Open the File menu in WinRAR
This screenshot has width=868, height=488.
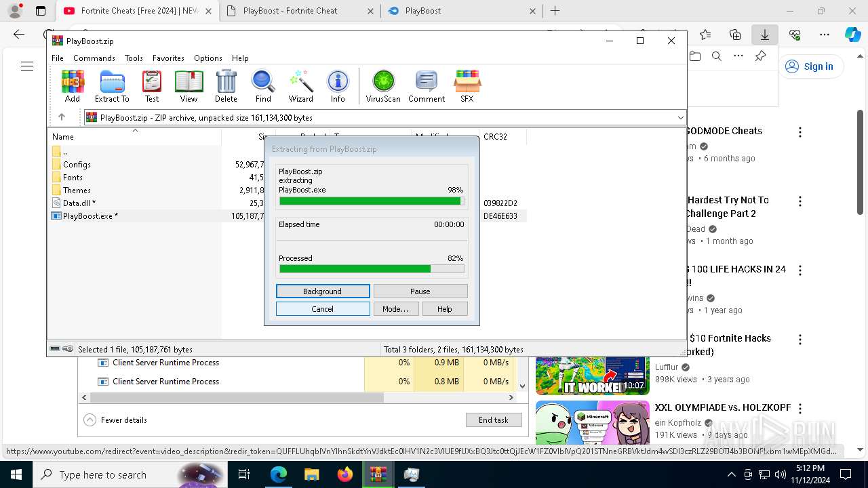coord(58,58)
